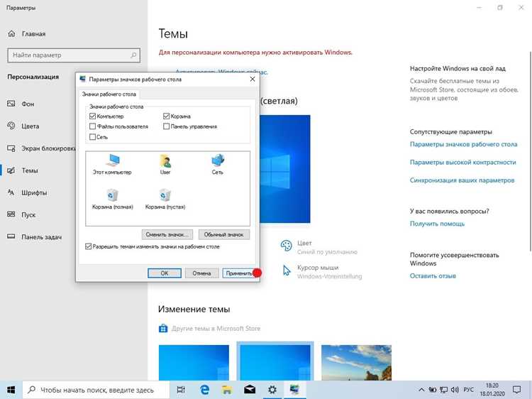The height and width of the screenshot is (399, 532).
Task: Enable the "Панель управления" checkbox
Action: pos(166,126)
